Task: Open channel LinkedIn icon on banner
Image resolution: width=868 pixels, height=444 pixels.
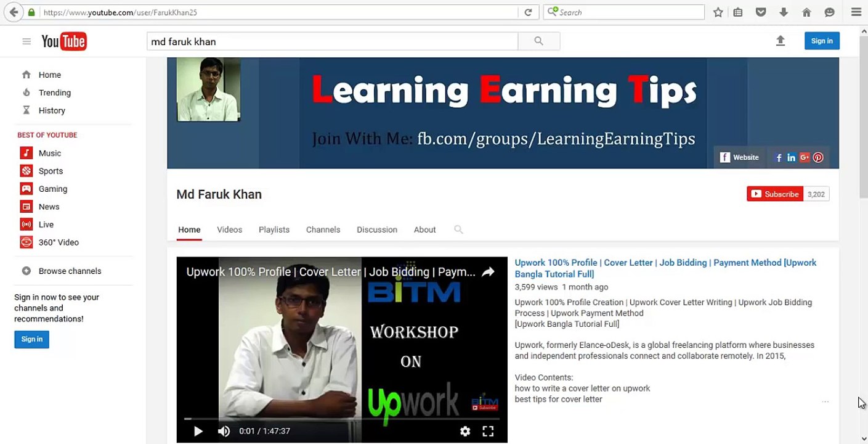Action: 792,157
